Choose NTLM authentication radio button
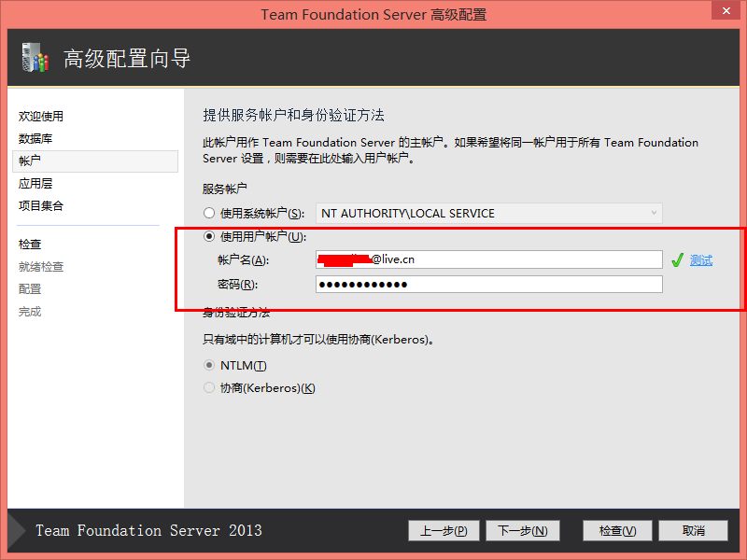The width and height of the screenshot is (747, 560). [x=208, y=365]
